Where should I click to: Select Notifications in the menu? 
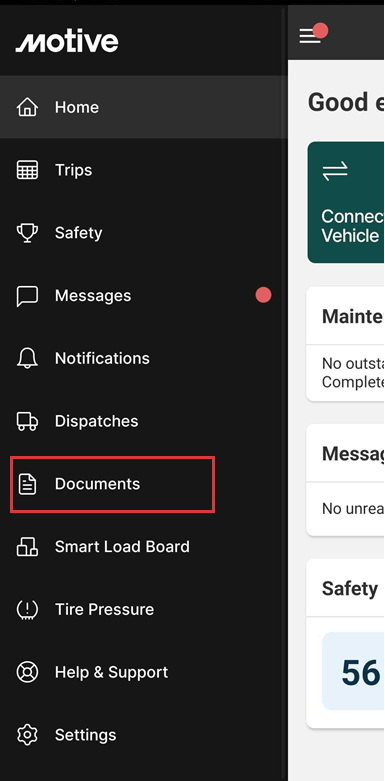pyautogui.click(x=143, y=358)
